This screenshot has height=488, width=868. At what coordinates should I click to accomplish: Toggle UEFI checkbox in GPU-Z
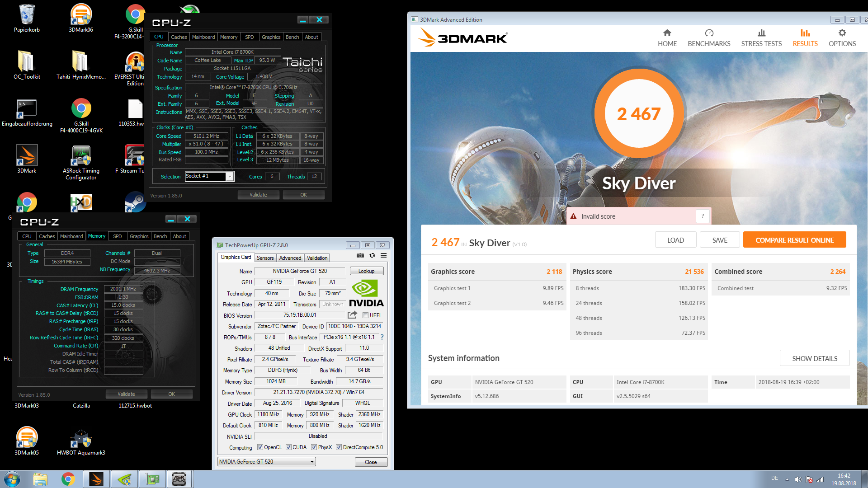tap(365, 315)
